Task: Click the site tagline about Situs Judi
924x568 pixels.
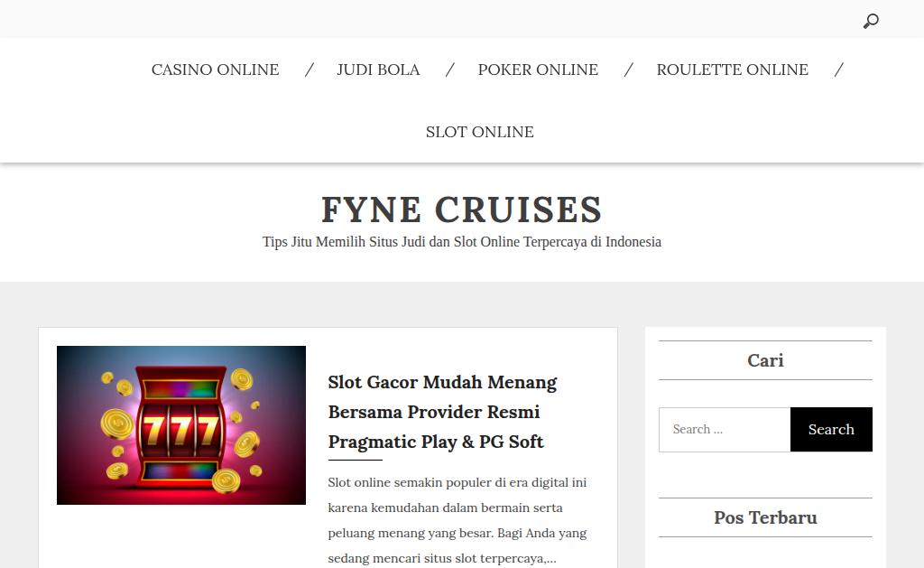Action: pos(461,242)
